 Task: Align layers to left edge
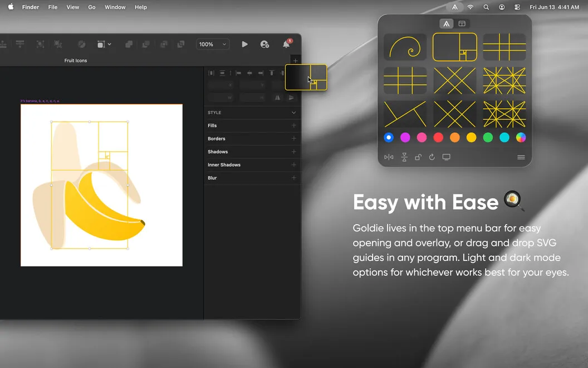pos(238,73)
